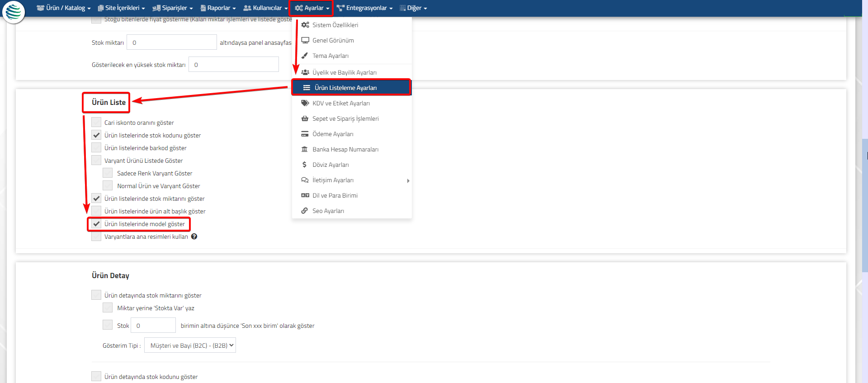Click the Ürün Listeleme list icon

[x=307, y=88]
